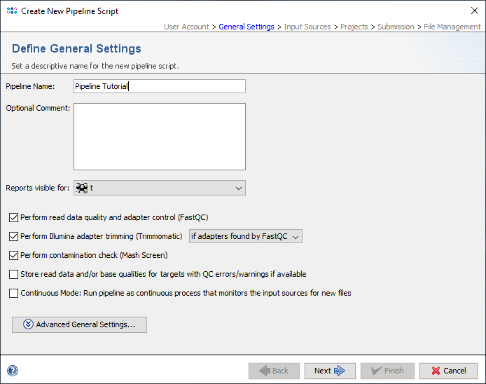The image size is (486, 384).
Task: Click the double chevron icon for Advanced Settings
Action: click(x=28, y=324)
